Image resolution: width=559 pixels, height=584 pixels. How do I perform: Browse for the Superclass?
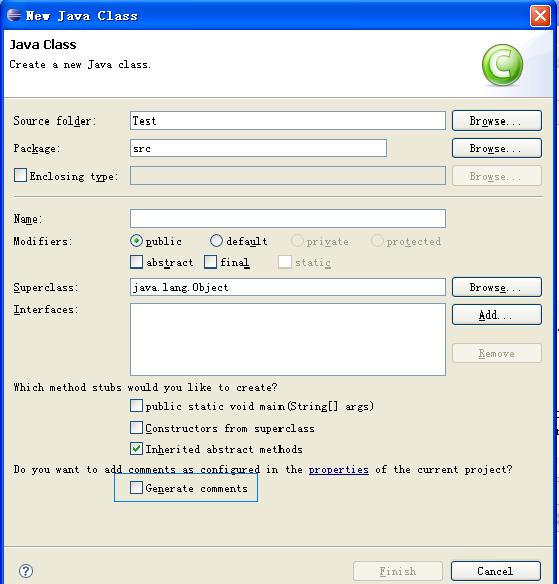coord(496,287)
